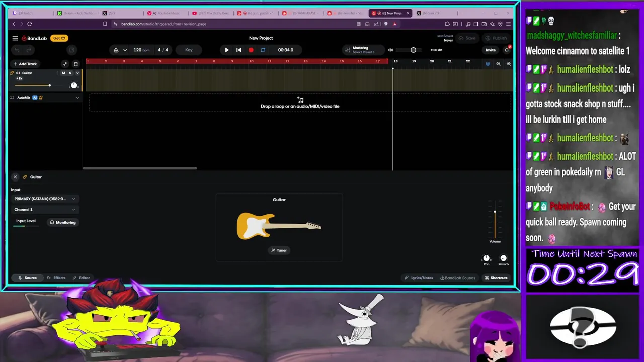Click the yellow Get membership button

coord(59,38)
